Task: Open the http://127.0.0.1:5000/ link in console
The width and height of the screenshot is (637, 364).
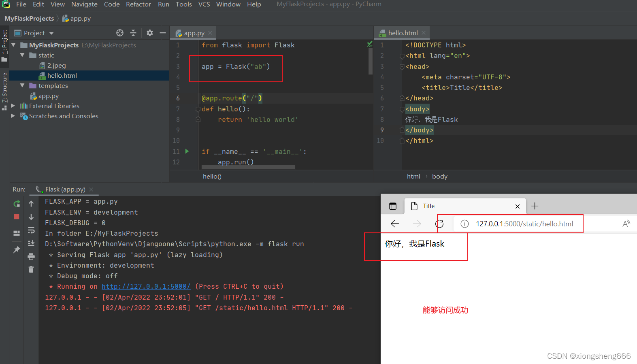Action: (146, 286)
